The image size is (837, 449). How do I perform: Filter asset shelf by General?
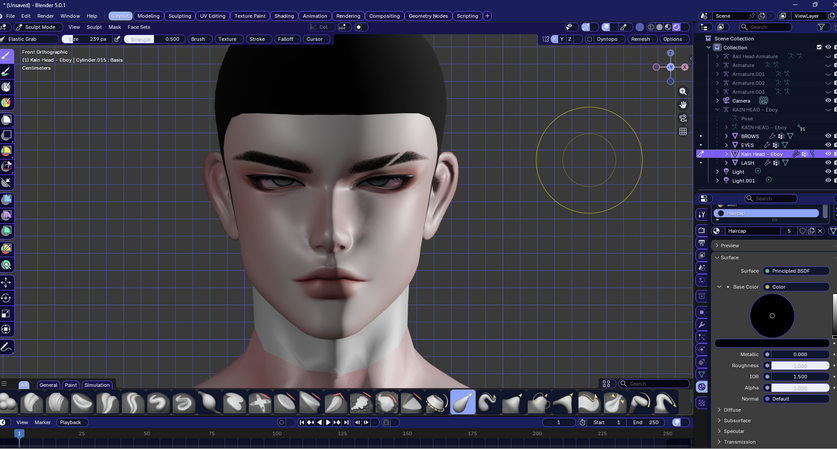[x=48, y=385]
